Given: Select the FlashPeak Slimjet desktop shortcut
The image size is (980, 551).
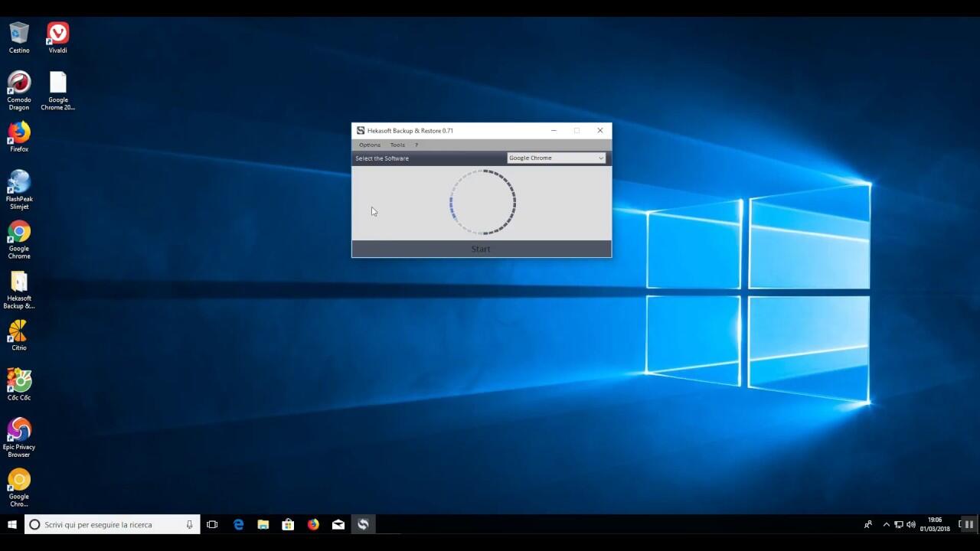Looking at the screenshot, I should point(19,190).
